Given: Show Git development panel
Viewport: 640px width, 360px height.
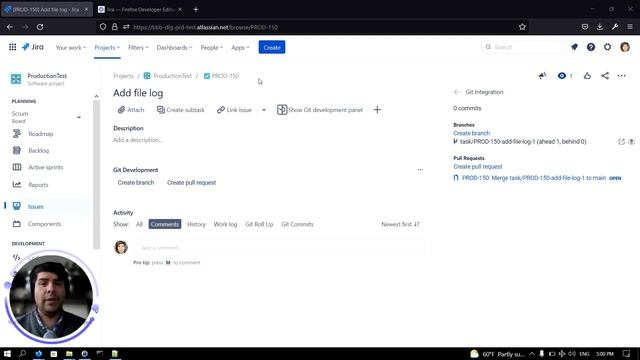Looking at the screenshot, I should click(x=320, y=110).
